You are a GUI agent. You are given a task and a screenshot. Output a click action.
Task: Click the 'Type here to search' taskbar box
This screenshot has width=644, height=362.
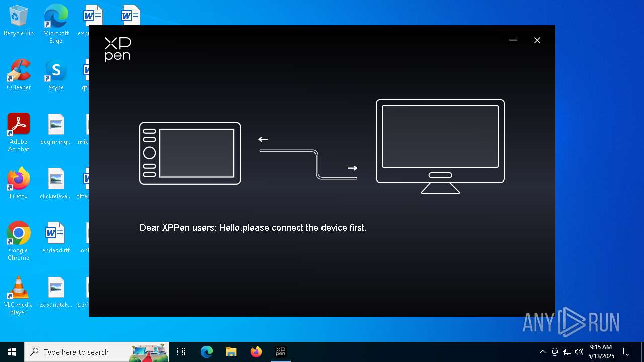coord(97,352)
